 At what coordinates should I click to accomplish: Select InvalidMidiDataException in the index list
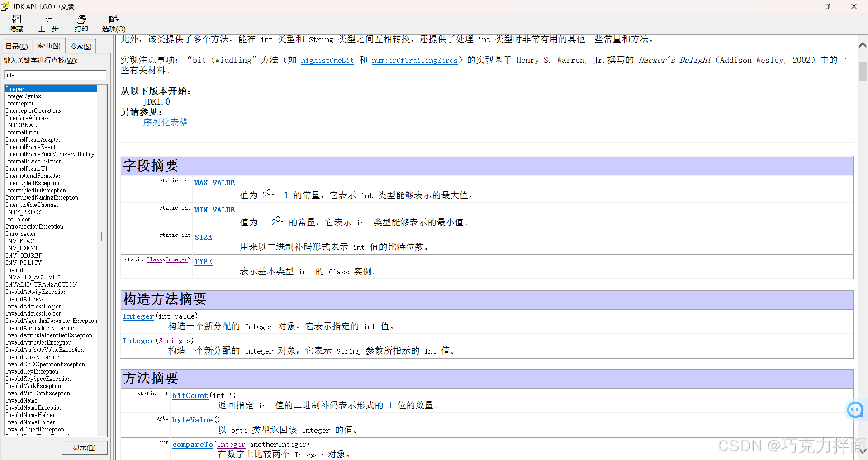coord(38,393)
